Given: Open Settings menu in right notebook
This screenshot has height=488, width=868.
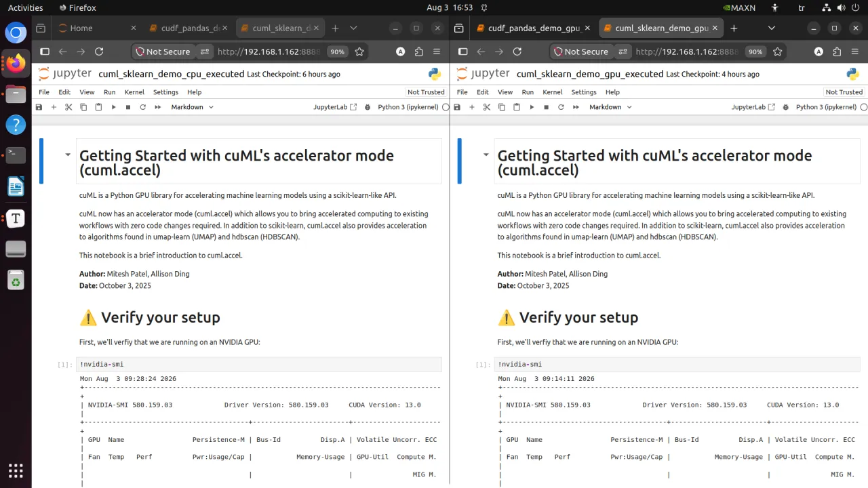Looking at the screenshot, I should pyautogui.click(x=584, y=92).
